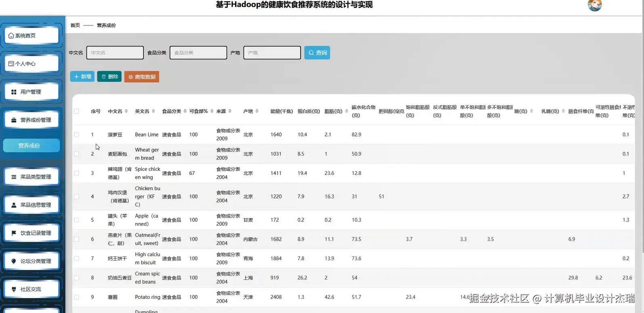Screen dimensions: 644x313
Task: Click the 食品分类 search input field
Action: [x=198, y=53]
